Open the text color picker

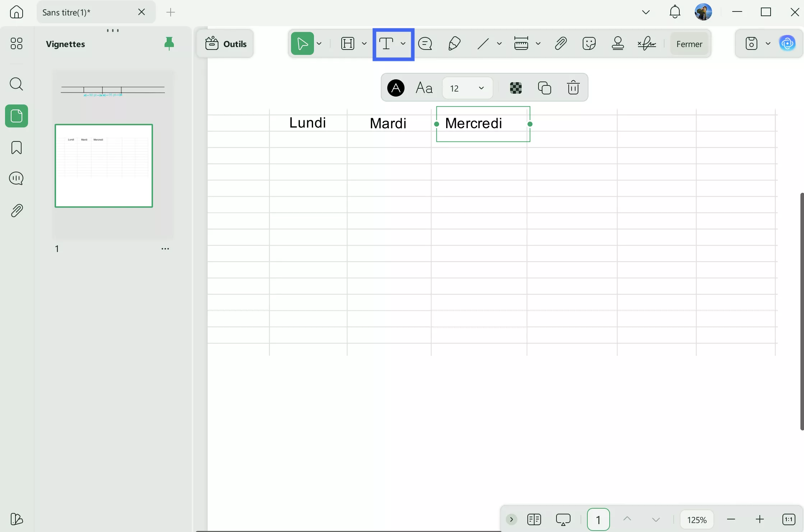[x=396, y=88]
